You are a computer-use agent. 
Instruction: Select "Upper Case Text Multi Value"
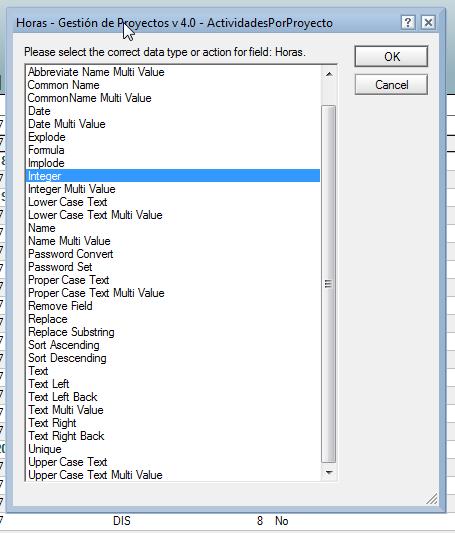pyautogui.click(x=95, y=475)
